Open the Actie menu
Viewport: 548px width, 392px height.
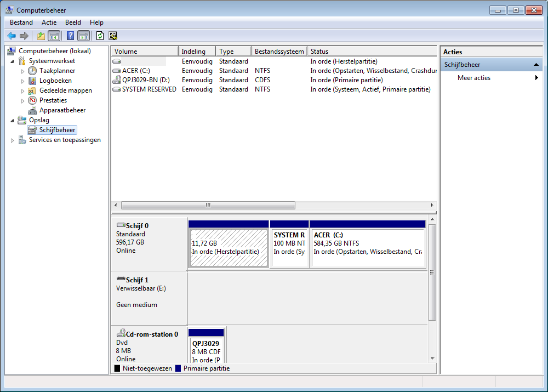click(x=49, y=22)
